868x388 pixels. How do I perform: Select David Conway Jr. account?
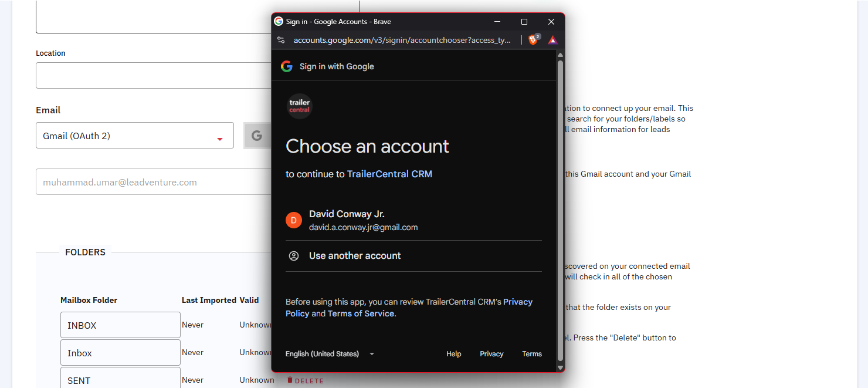(413, 220)
